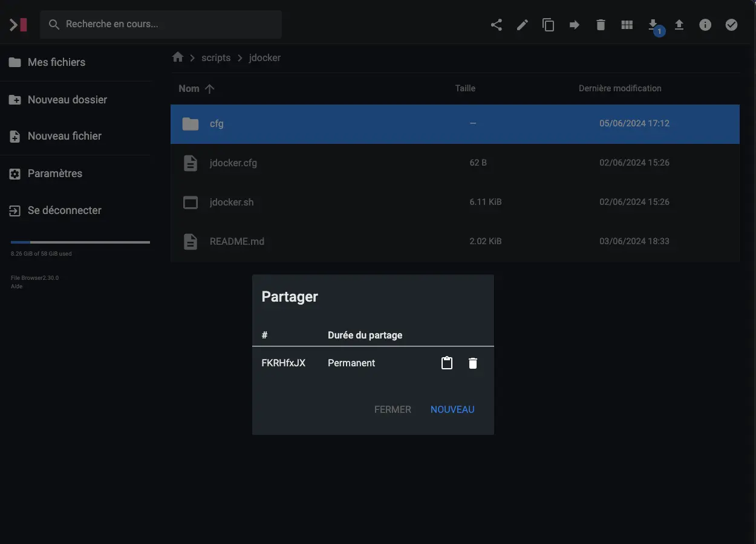
Task: Click the copy file icon
Action: (548, 25)
